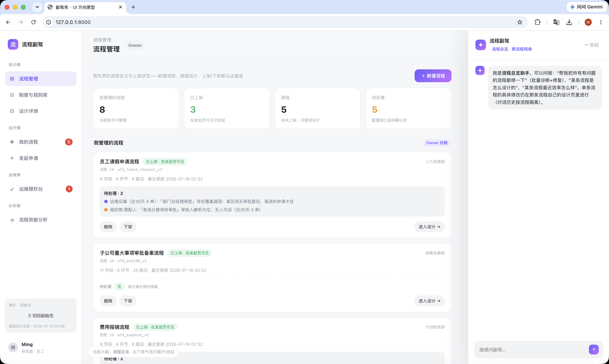Screen dimensions: 609x364
Task: Click the assistant message avatar icon
Action: [480, 70]
